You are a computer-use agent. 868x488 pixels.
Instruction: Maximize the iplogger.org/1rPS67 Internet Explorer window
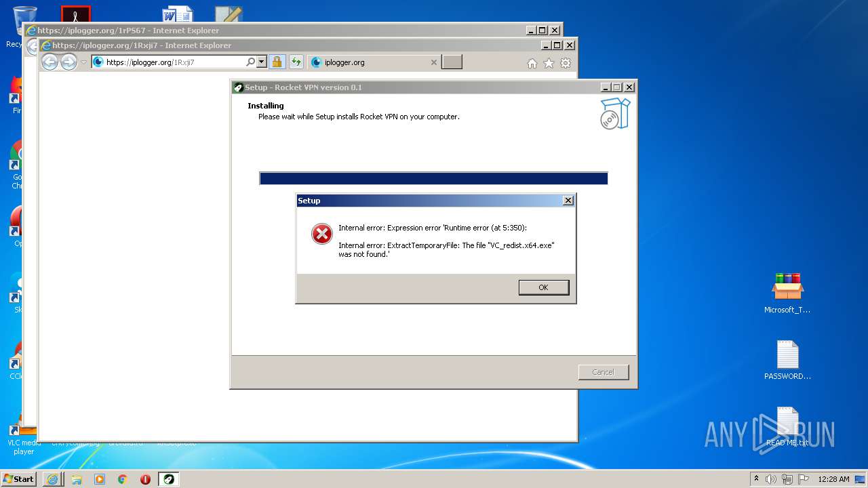(x=542, y=30)
